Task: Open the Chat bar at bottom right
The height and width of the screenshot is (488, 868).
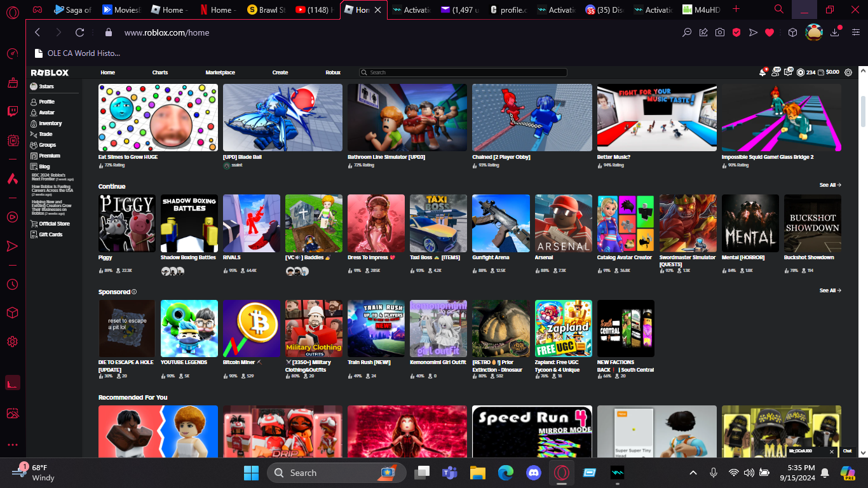Action: 846,451
